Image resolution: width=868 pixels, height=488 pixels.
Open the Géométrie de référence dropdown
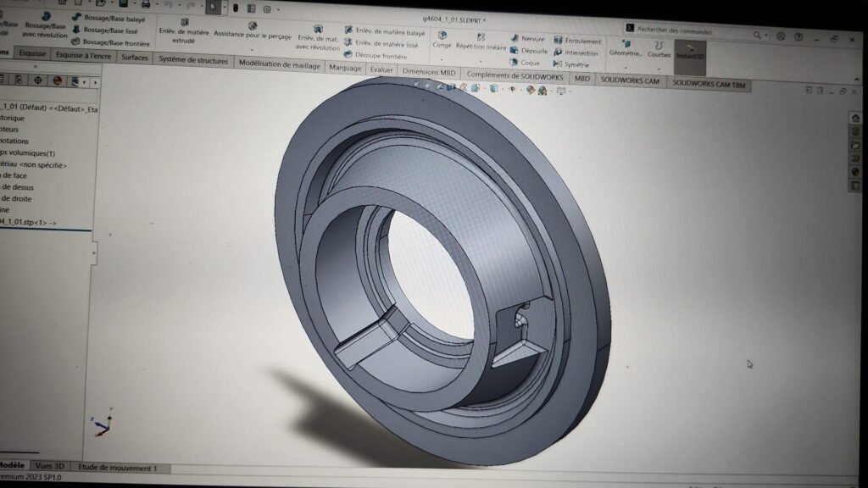coord(626,68)
